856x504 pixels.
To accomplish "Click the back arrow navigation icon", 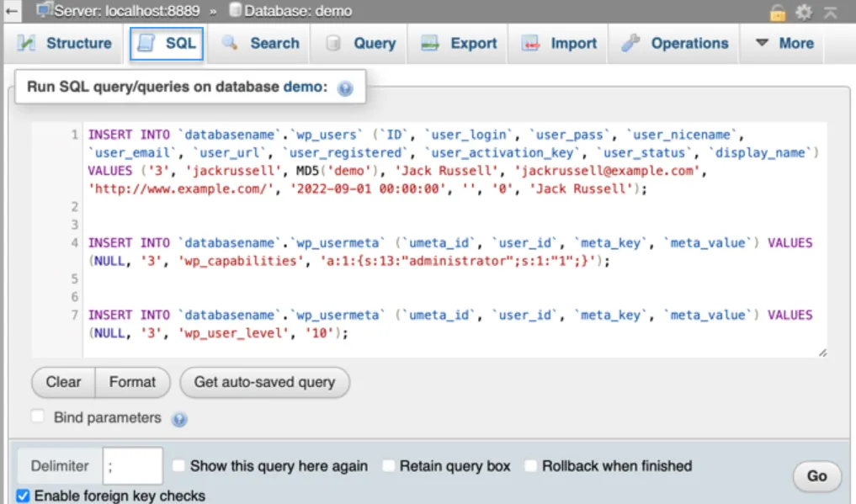I will (12, 11).
